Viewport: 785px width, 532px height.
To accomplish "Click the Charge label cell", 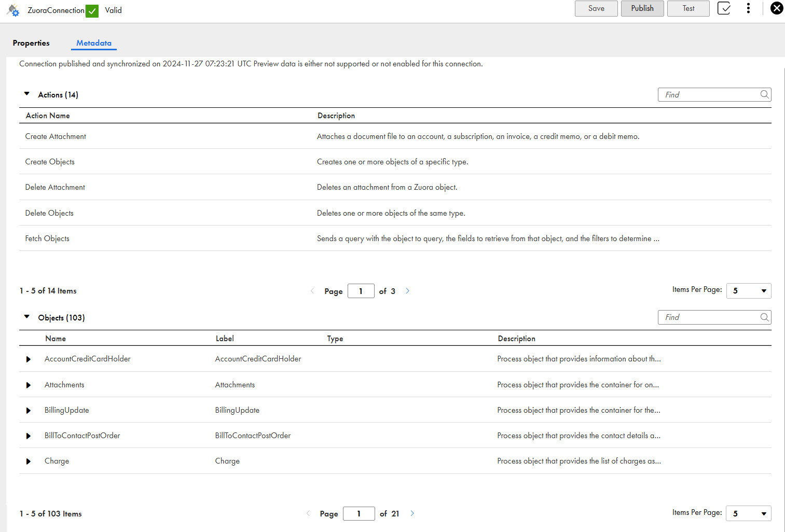I will [227, 461].
